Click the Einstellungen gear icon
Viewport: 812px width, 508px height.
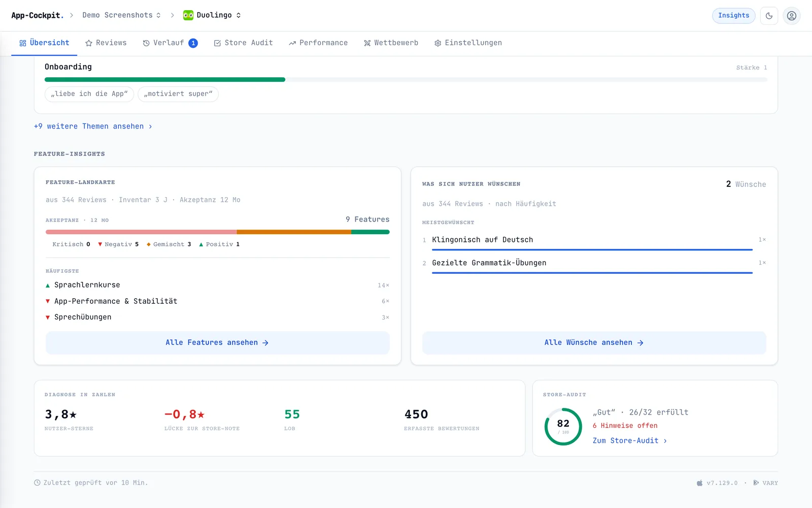point(437,43)
